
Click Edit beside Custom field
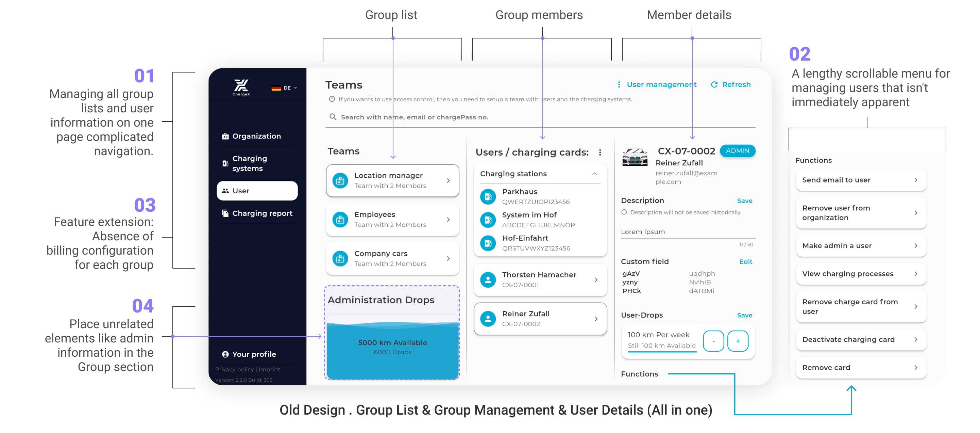[x=745, y=262]
